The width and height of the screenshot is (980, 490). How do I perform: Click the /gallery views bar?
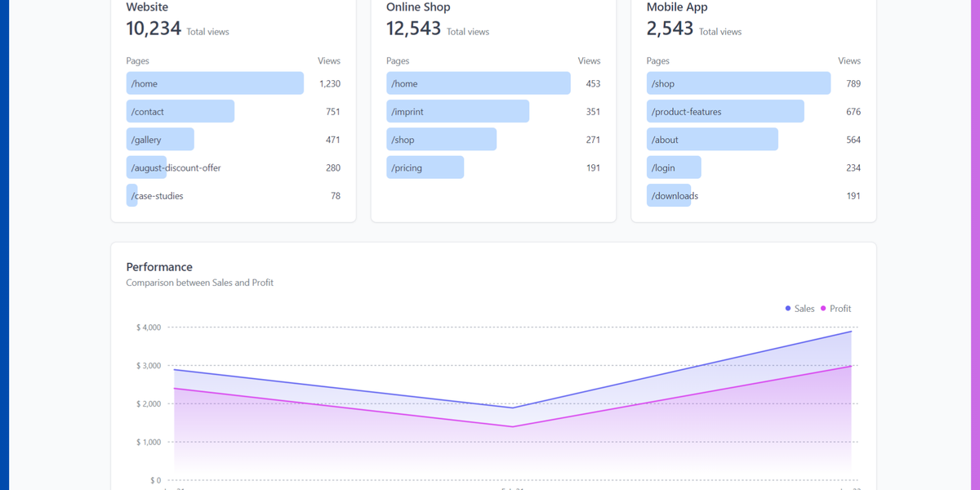[160, 139]
